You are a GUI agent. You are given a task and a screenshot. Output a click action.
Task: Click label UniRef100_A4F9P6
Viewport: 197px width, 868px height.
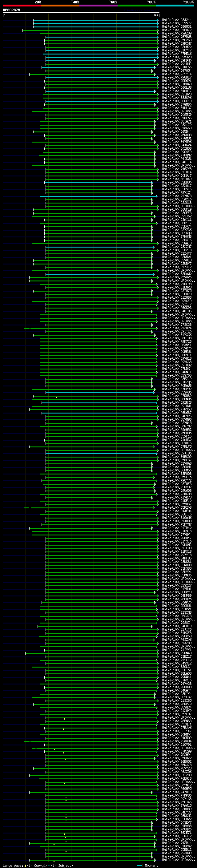[x=177, y=416]
